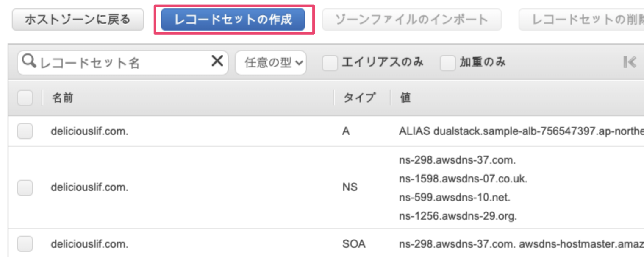Check the A record row checkbox
The width and height of the screenshot is (644, 257).
pyautogui.click(x=25, y=131)
